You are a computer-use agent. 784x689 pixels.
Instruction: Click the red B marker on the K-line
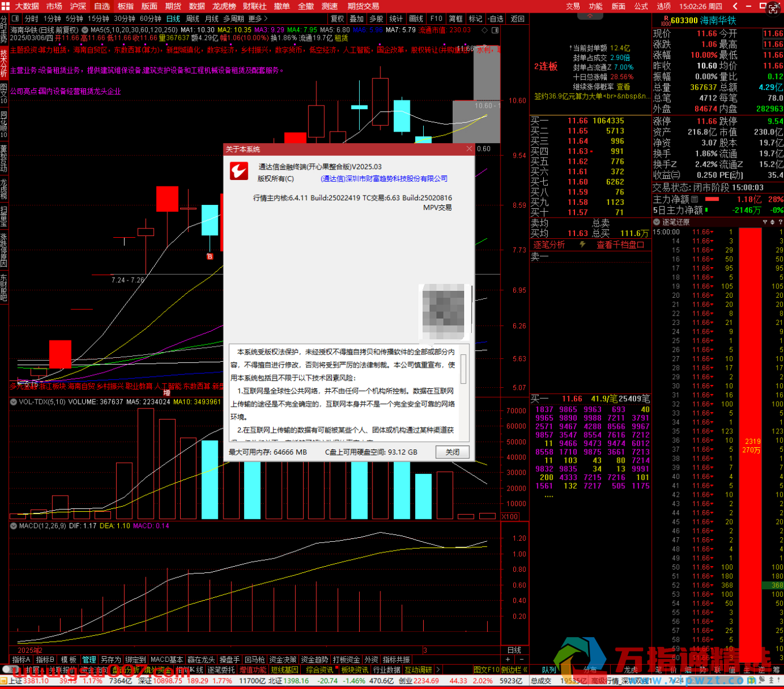click(x=210, y=256)
